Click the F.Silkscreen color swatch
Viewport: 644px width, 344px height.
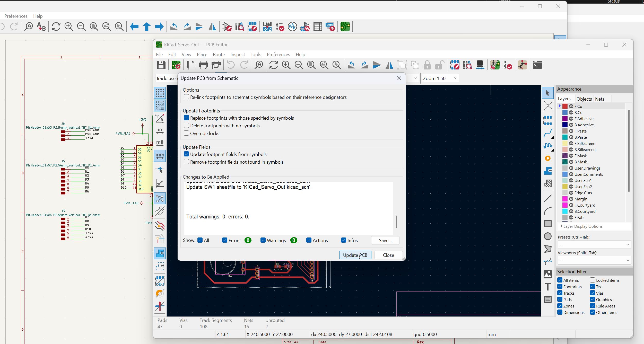pos(565,143)
